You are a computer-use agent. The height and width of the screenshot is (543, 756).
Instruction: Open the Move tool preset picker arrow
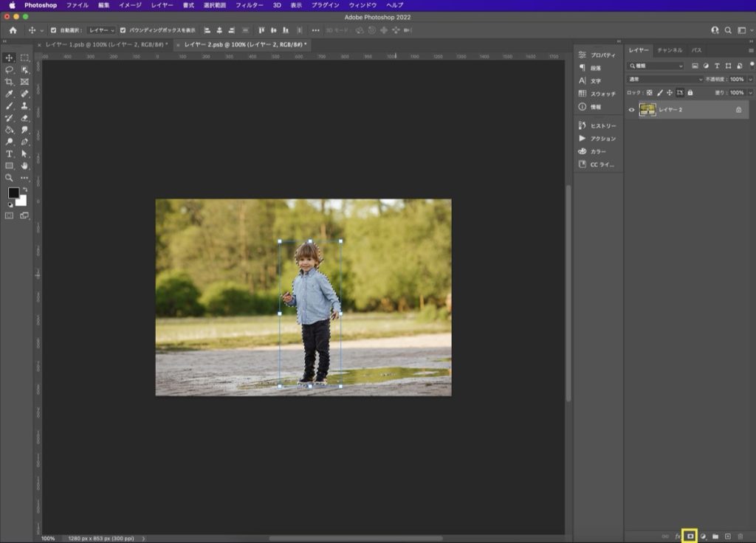(41, 31)
